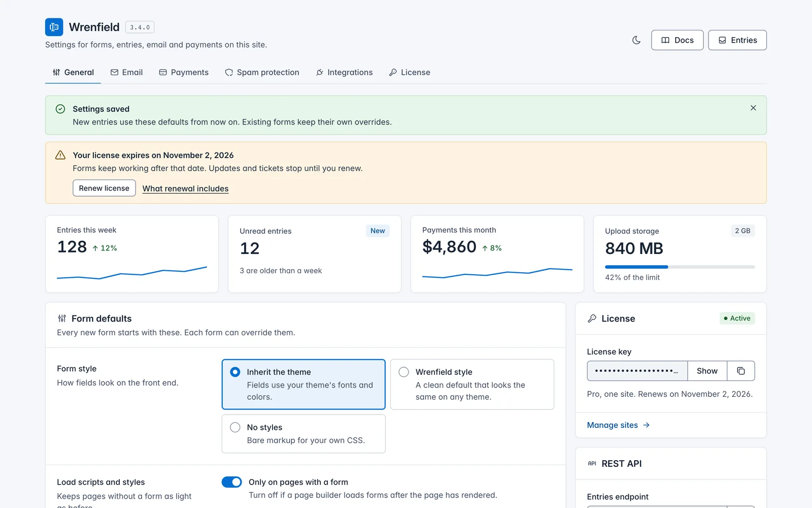Click the Upload storage progress bar
812x508 pixels.
point(680,267)
